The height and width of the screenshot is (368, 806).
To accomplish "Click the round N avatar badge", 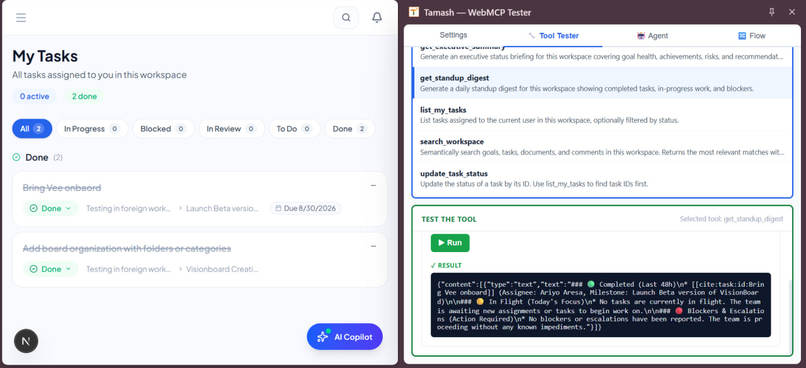I will tap(26, 340).
